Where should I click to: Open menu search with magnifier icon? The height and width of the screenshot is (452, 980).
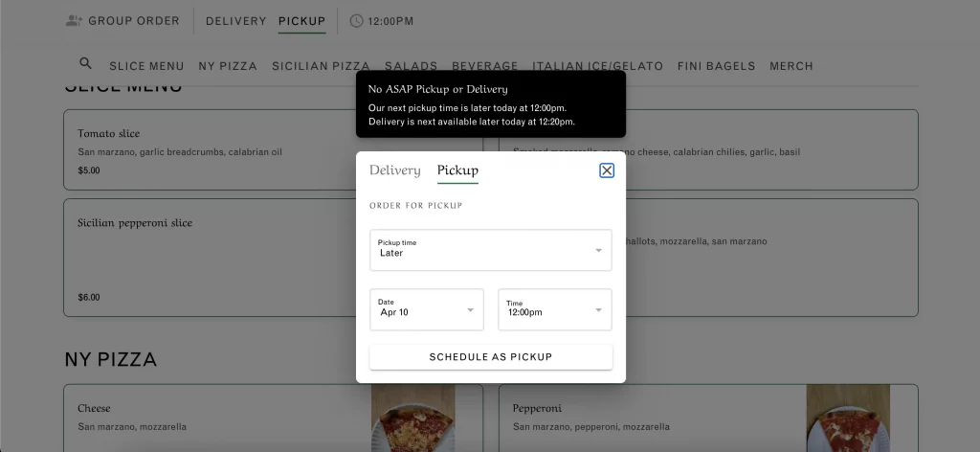click(85, 64)
